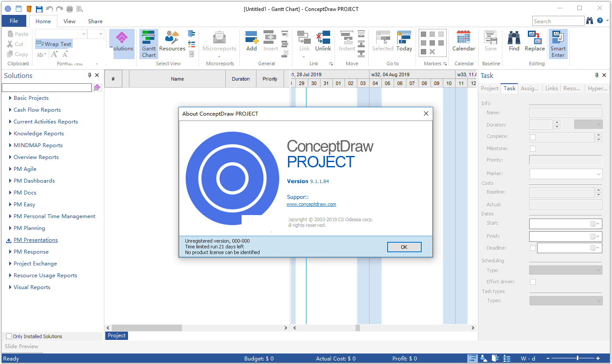Switch to Gantt Chart view
Image resolution: width=612 pixels, height=364 pixels.
149,44
